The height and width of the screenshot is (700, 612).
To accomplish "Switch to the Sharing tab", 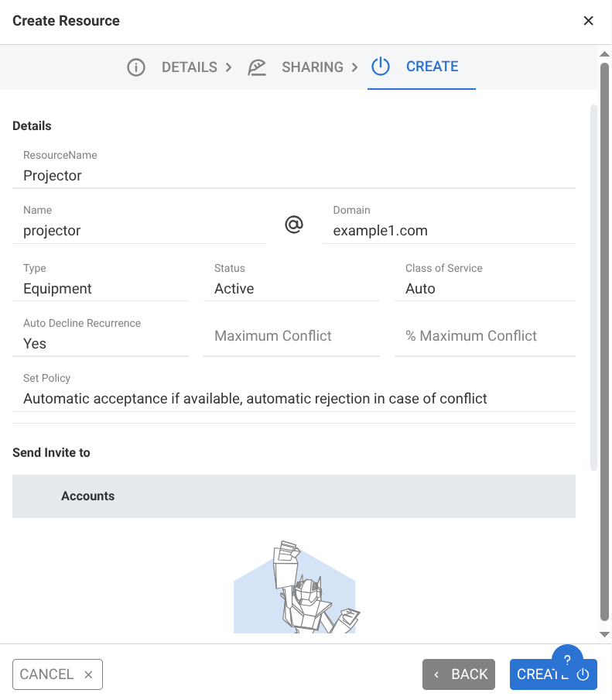I will pyautogui.click(x=312, y=67).
